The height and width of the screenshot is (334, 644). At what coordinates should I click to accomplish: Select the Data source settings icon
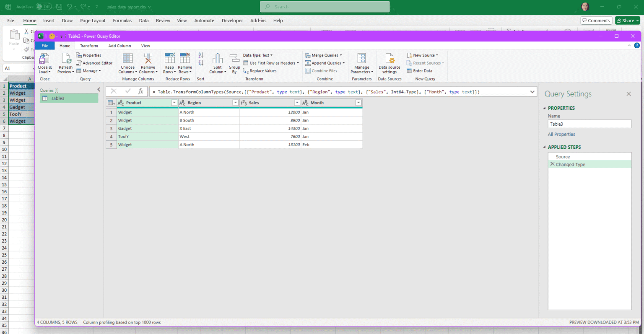click(389, 63)
